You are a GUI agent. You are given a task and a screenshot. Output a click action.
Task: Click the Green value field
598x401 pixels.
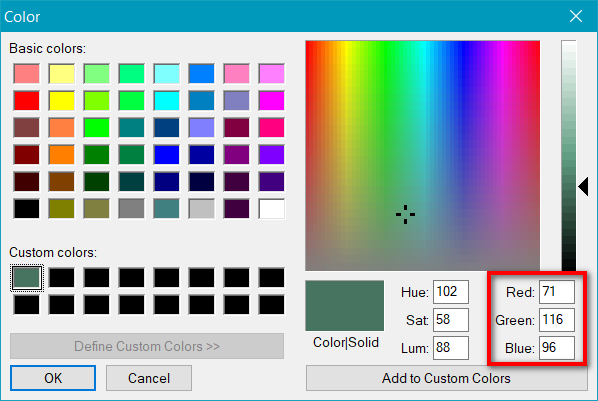click(557, 320)
